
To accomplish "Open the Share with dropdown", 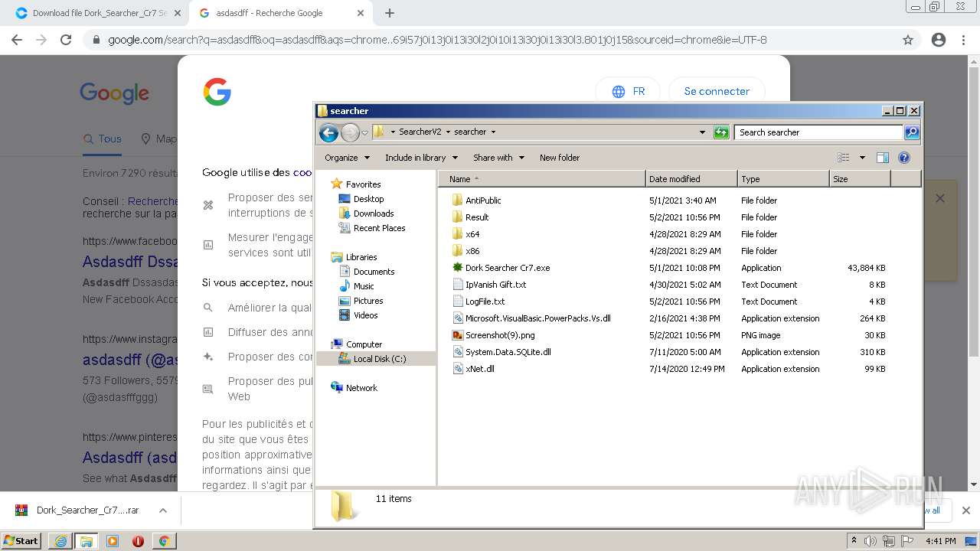I will (x=498, y=158).
